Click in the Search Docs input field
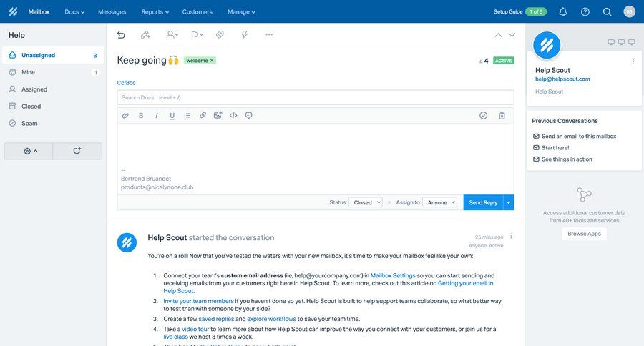This screenshot has width=644, height=346. pyautogui.click(x=316, y=97)
